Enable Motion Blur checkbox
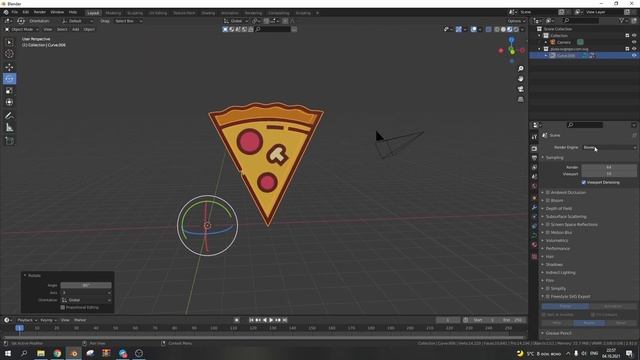The width and height of the screenshot is (640, 360). pos(548,232)
